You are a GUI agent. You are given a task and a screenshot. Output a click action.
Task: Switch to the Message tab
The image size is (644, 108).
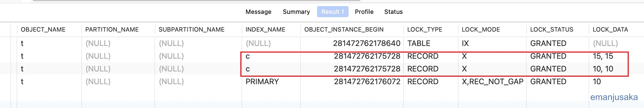click(258, 12)
